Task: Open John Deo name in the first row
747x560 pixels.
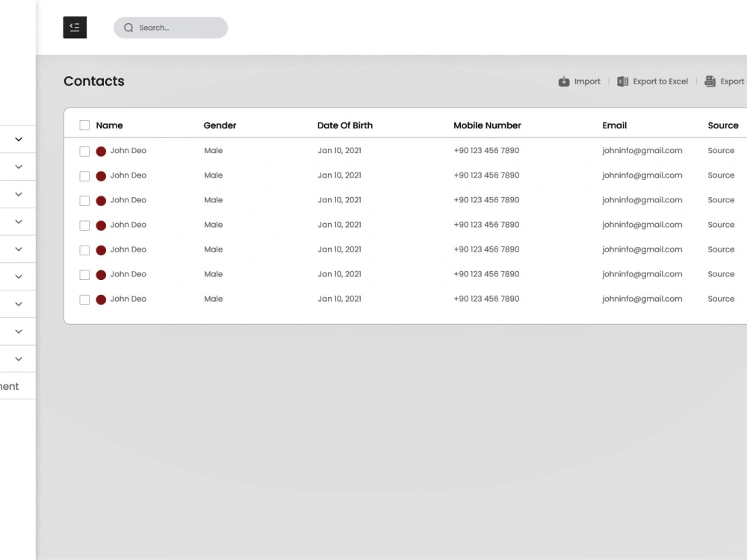Action: point(128,151)
